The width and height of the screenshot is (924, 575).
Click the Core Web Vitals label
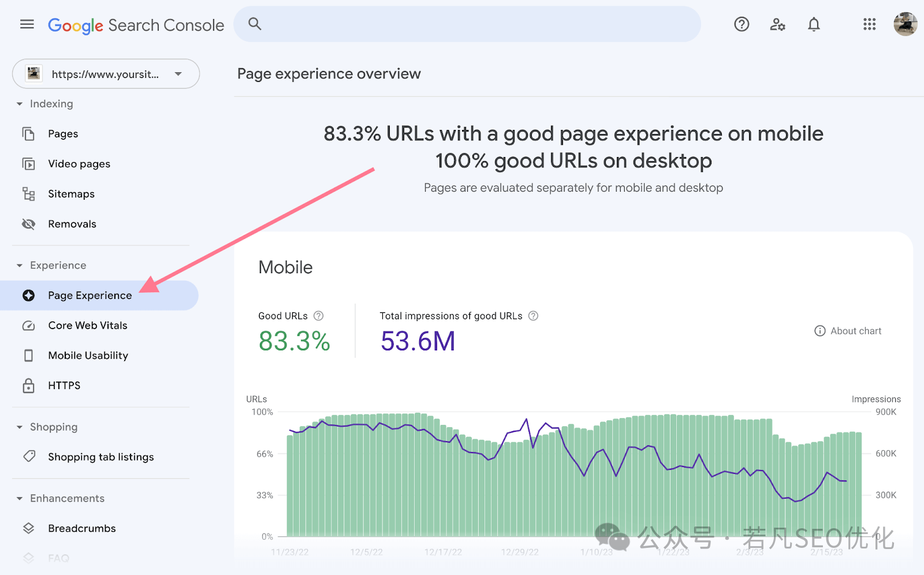pyautogui.click(x=88, y=326)
